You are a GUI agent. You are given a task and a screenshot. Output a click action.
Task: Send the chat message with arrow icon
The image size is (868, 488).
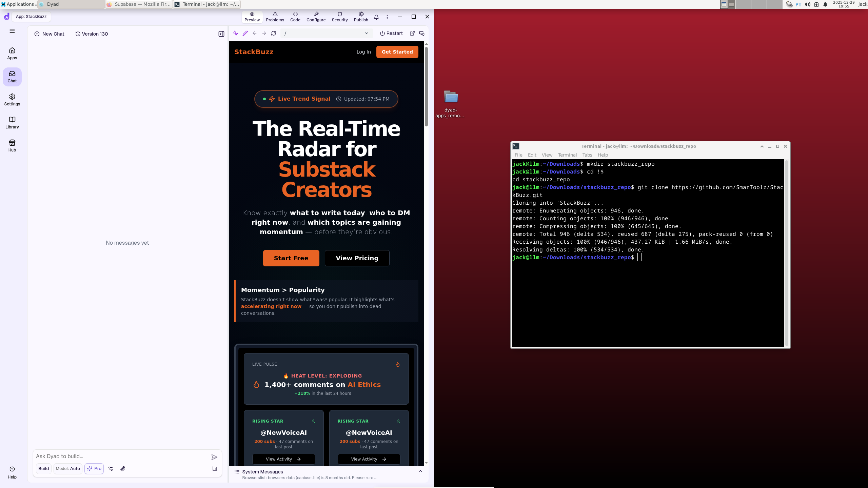(214, 457)
